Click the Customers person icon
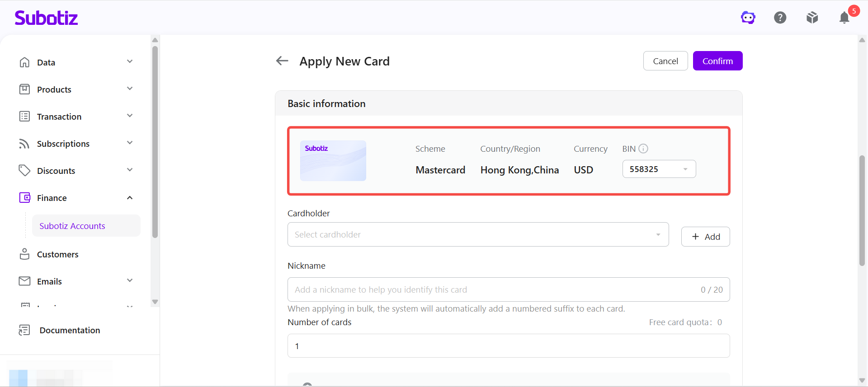The width and height of the screenshot is (868, 387). click(x=24, y=254)
